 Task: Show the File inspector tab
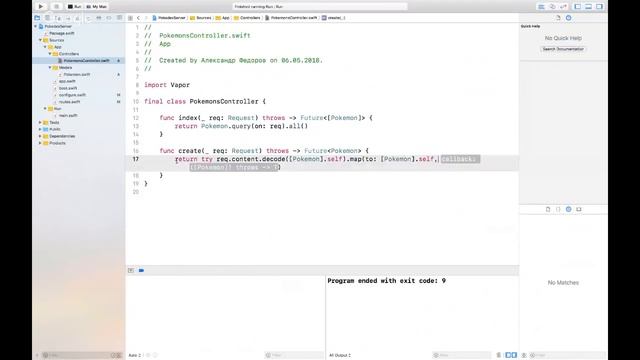(558, 18)
